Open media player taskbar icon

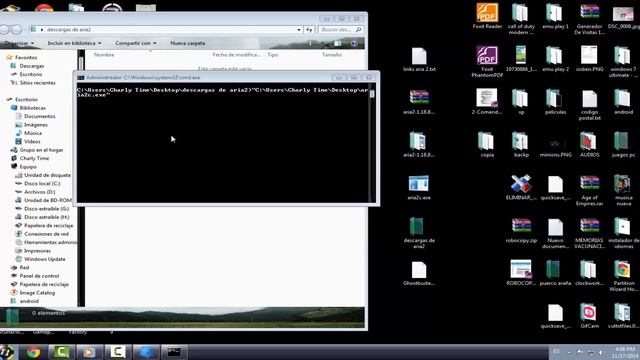click(x=89, y=352)
